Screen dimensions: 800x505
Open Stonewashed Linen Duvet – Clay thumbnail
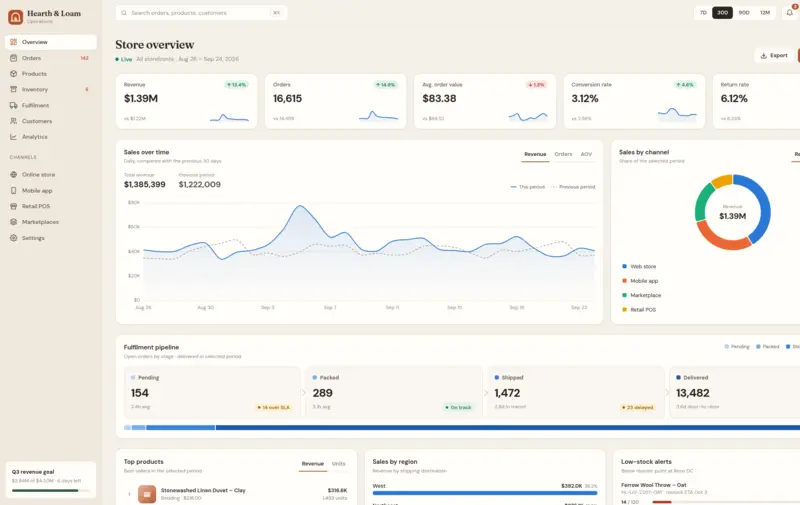[x=147, y=494]
